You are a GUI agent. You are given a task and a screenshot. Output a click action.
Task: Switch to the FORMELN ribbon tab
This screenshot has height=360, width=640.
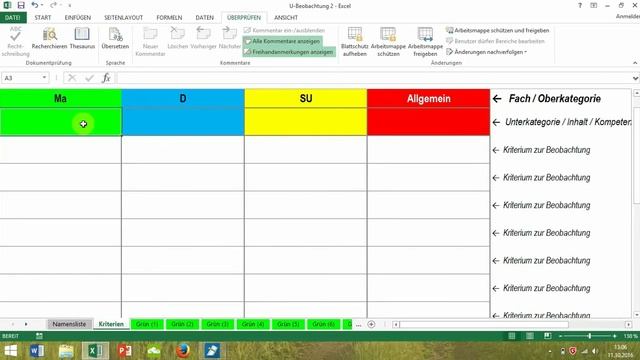point(169,18)
